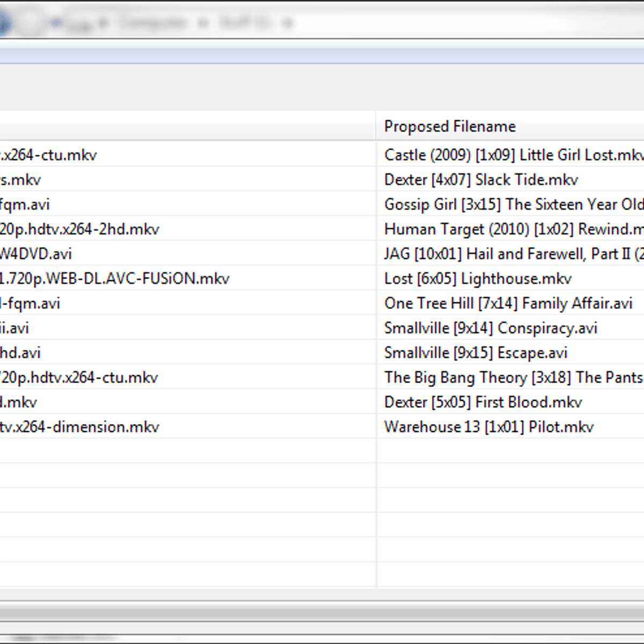
Task: Select One Tree Hill [7x14] Family Affair.avi
Action: [508, 303]
